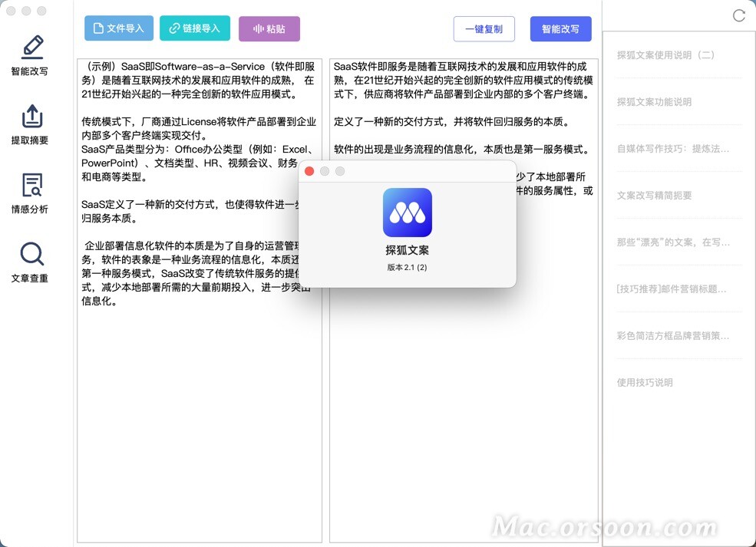Screen dimensions: 756x547
Task: Open the 智能改写 sidebar tool
Action: click(x=30, y=55)
